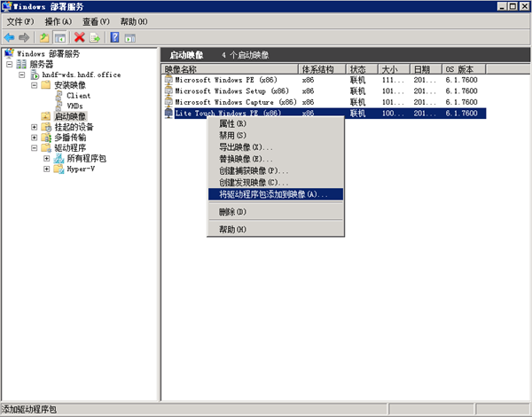Choose 属性(R) from the context menu
The width and height of the screenshot is (532, 417).
[276, 123]
